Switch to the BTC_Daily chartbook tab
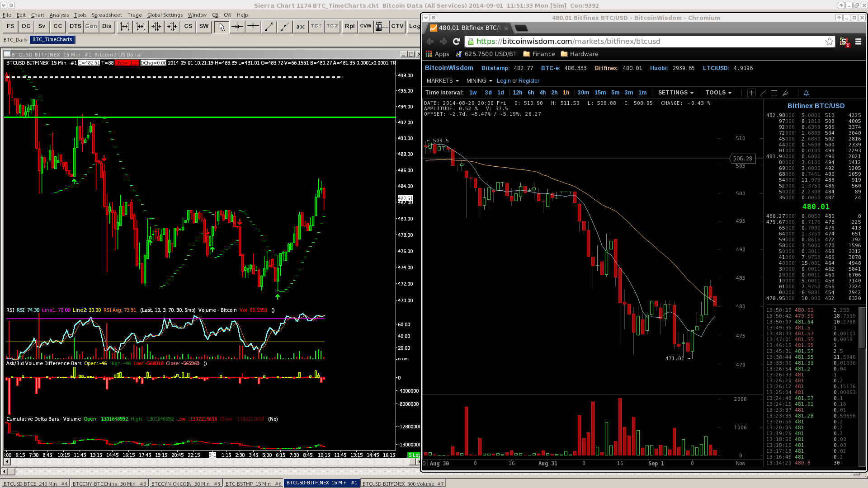Image resolution: width=868 pixels, height=488 pixels. (15, 40)
